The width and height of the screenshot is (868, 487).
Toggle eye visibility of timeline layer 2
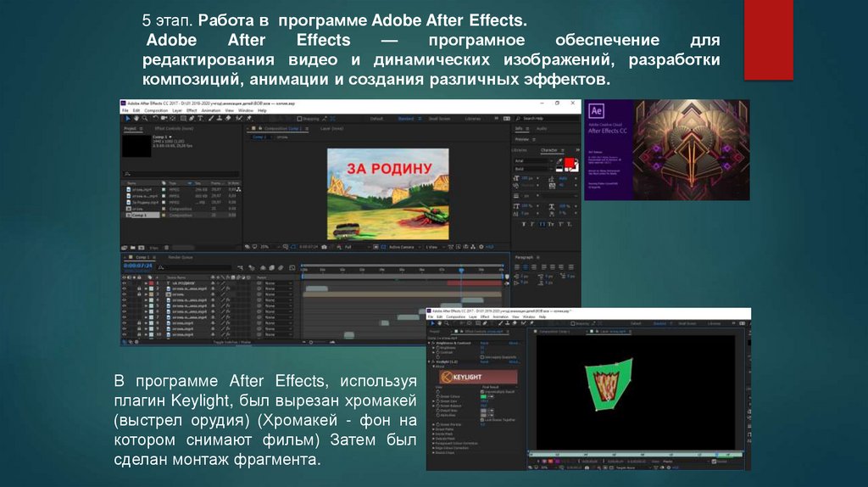124,288
